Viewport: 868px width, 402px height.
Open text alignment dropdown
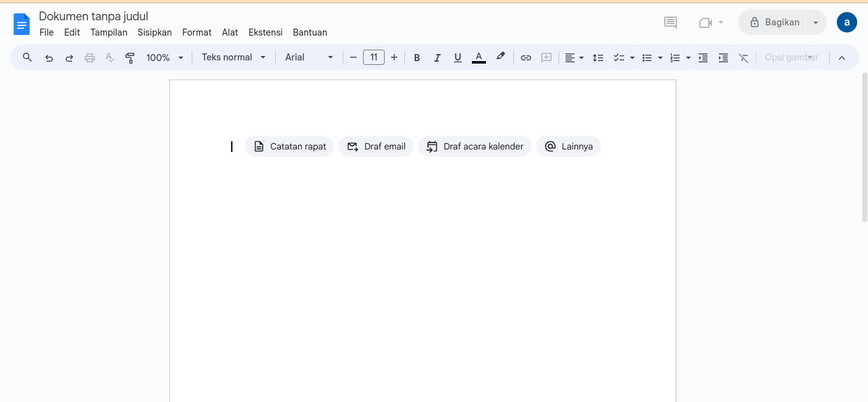tap(574, 58)
